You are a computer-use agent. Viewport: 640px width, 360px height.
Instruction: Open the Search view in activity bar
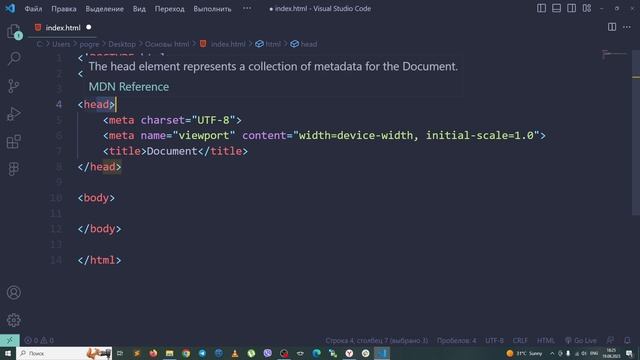coord(14,58)
